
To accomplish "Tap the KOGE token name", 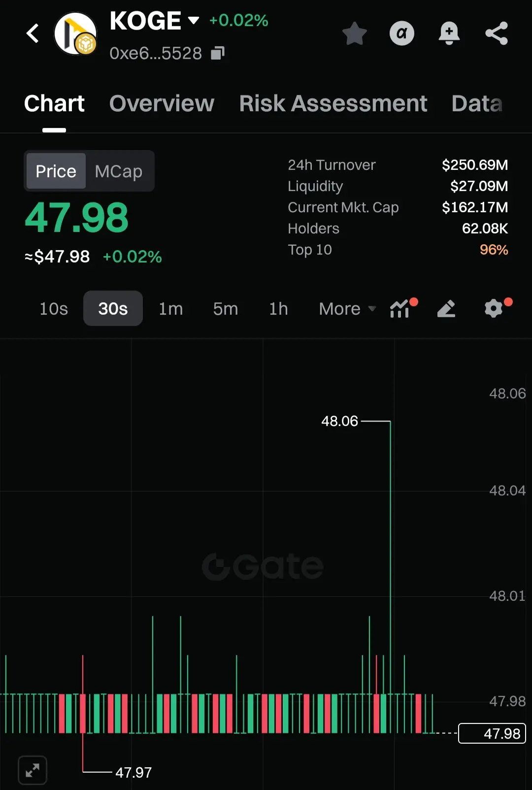I will [x=145, y=21].
